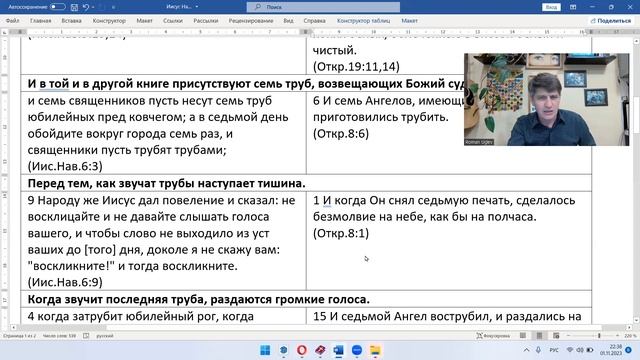640x360 pixels.
Task: Click the Вход sign-in button
Action: click(x=551, y=7)
